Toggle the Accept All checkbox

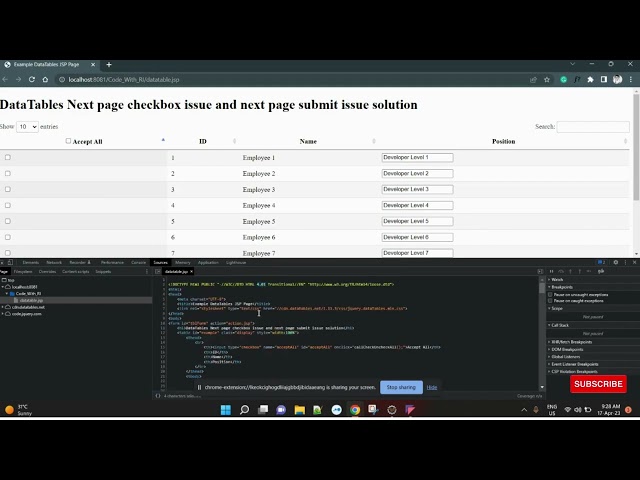point(68,141)
